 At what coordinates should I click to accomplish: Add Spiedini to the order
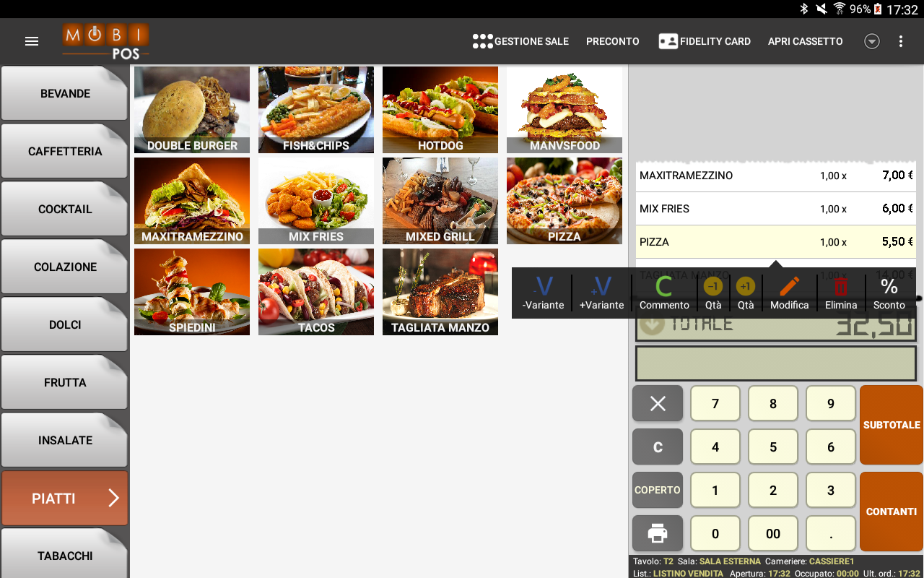point(192,292)
